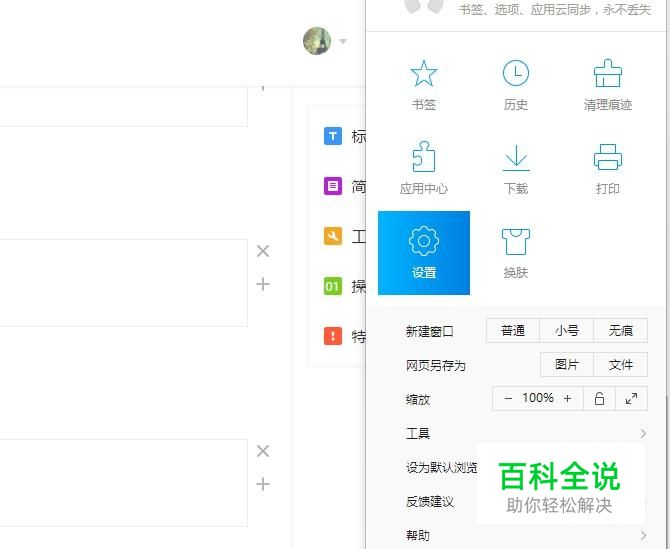This screenshot has height=549, width=670.
Task: Open 反馈建议 menu entry
Action: 430,502
